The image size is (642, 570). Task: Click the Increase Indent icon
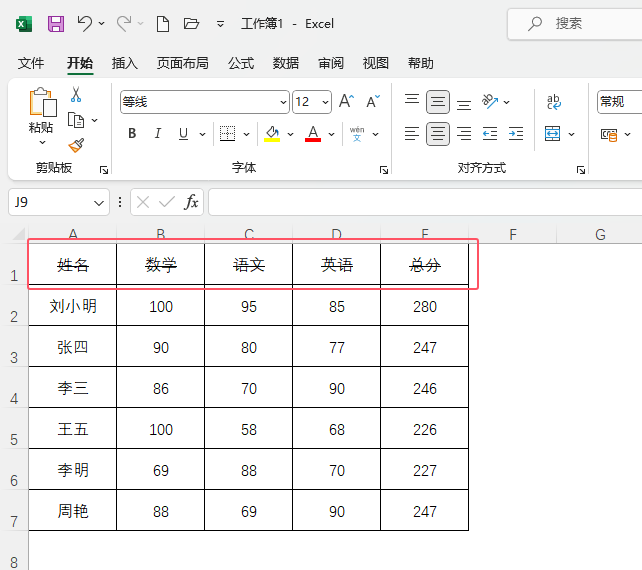click(515, 133)
